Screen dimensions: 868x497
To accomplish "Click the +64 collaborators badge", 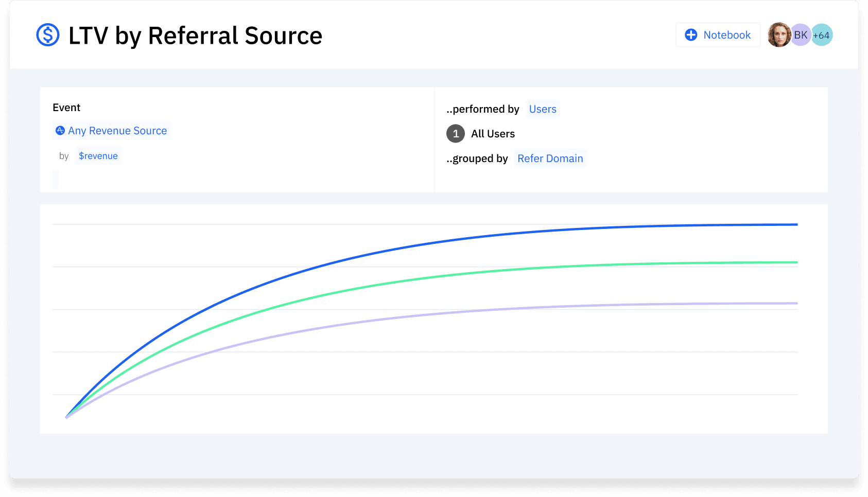I will coord(822,35).
